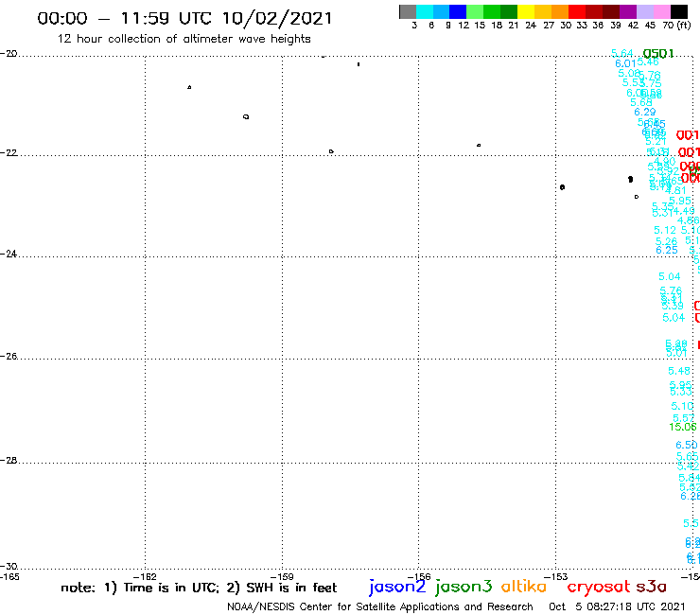This screenshot has width=700, height=615.
Task: Click the orange 30 ft legend swatch
Action: point(560,11)
